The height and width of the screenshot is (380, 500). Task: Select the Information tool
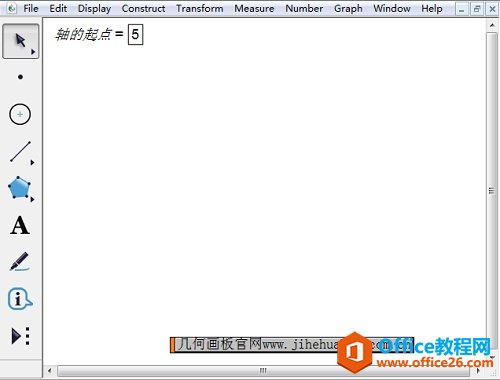(x=20, y=299)
